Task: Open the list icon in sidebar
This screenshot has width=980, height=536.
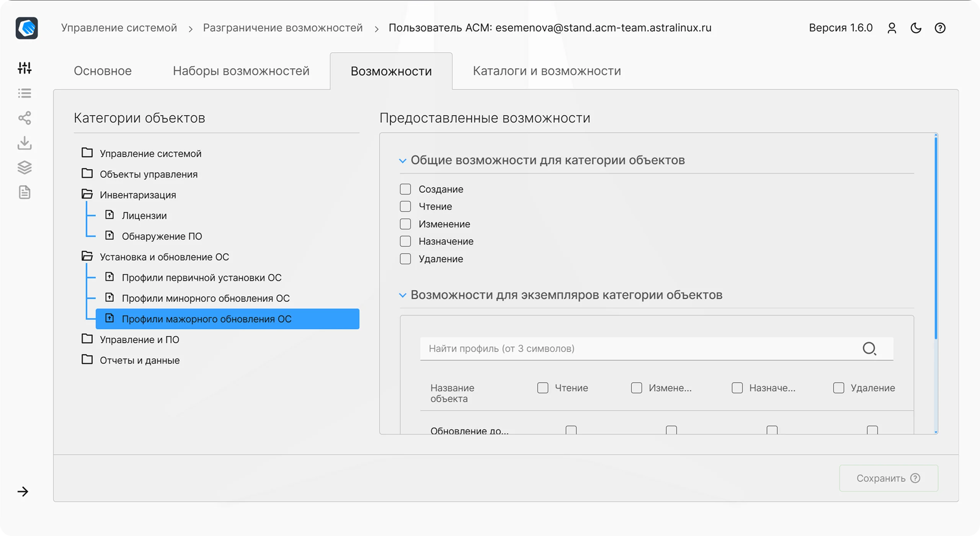Action: [24, 93]
